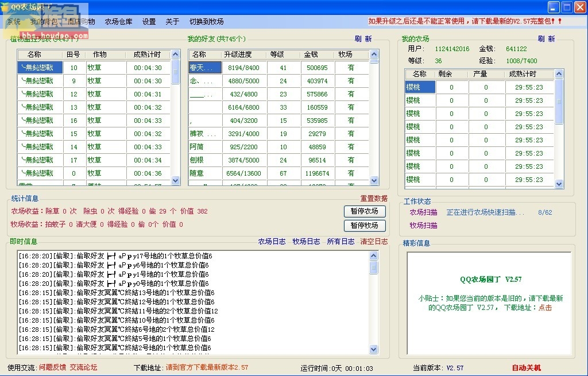588x376 pixels.
Task: Click the maximize window button
Action: [567, 7]
